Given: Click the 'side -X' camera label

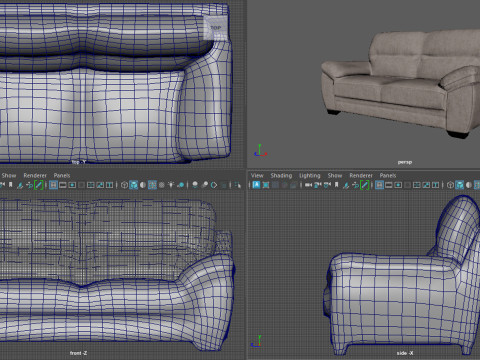Looking at the screenshot, I should click(x=405, y=353).
